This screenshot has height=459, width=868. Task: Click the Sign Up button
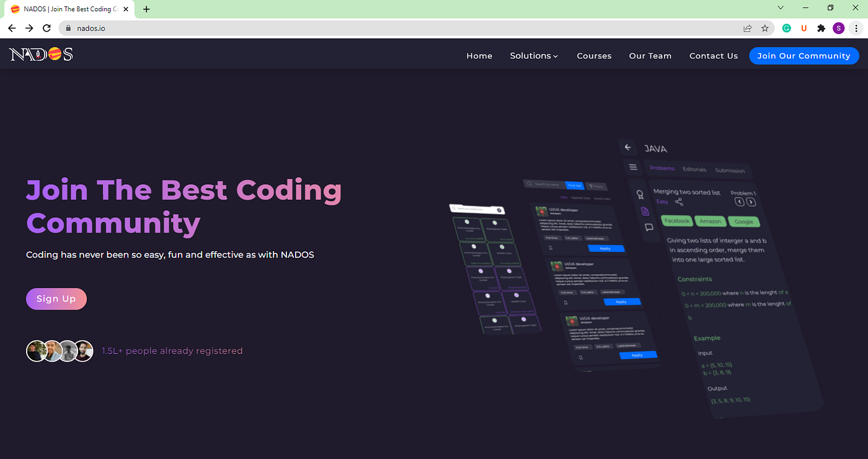(56, 298)
